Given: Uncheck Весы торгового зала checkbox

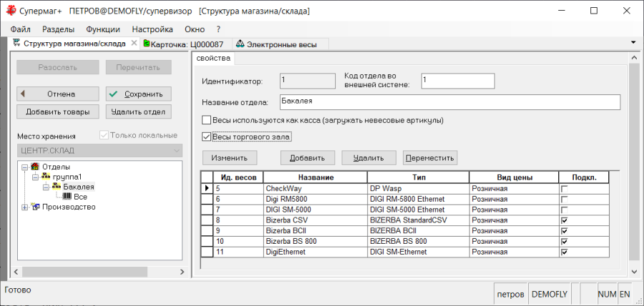Looking at the screenshot, I should (x=207, y=137).
